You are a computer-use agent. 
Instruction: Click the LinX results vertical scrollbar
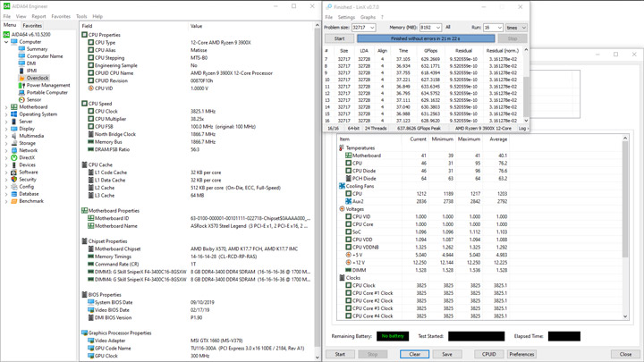(526, 85)
